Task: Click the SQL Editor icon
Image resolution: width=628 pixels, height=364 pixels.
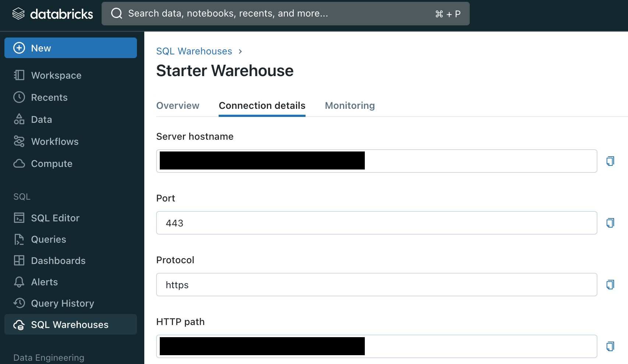Action: coord(19,218)
